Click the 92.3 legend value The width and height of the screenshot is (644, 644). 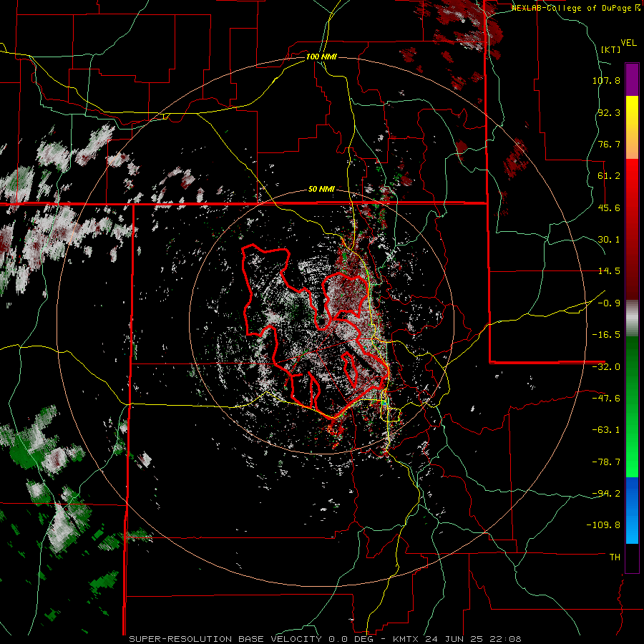click(x=609, y=112)
